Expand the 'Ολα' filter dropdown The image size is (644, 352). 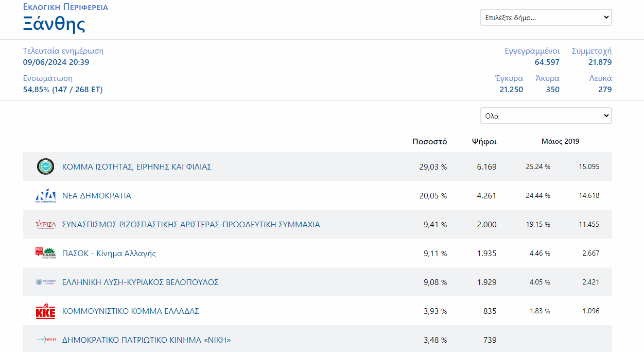click(x=546, y=116)
